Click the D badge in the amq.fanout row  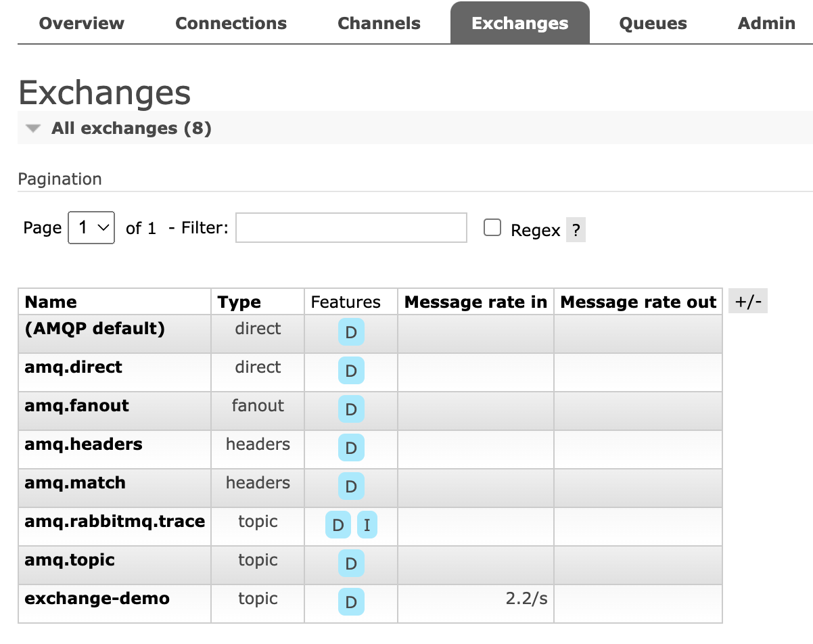point(350,409)
